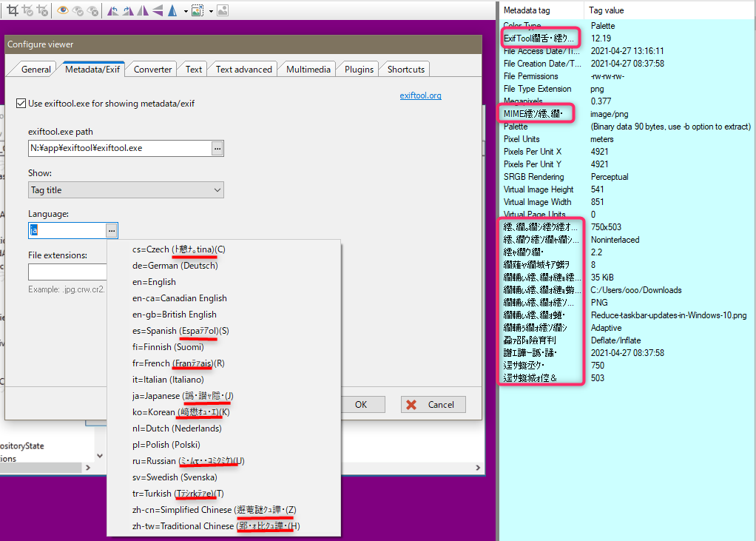The image size is (756, 541).
Task: Rotate image right with toolbar icon
Action: point(128,10)
